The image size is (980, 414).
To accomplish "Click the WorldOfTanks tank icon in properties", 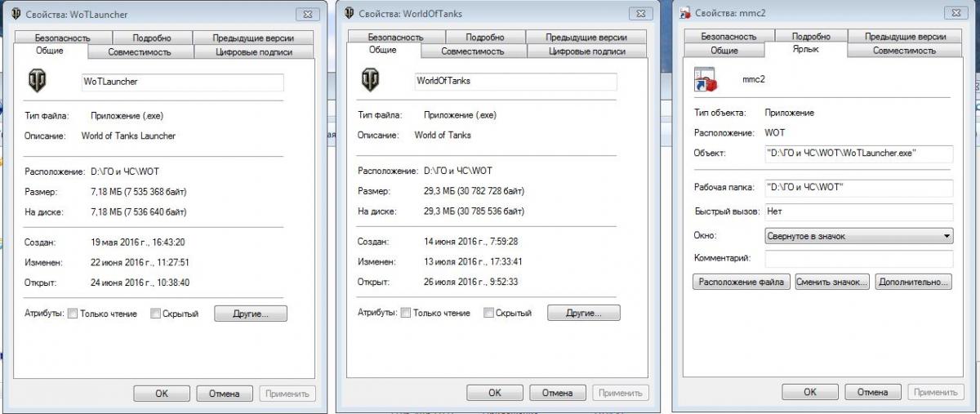I will pos(371,81).
